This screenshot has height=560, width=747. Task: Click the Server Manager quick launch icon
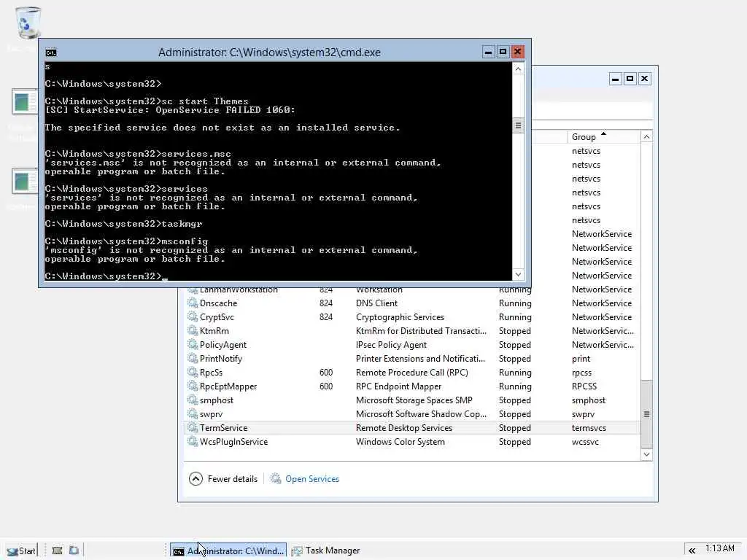tap(57, 551)
